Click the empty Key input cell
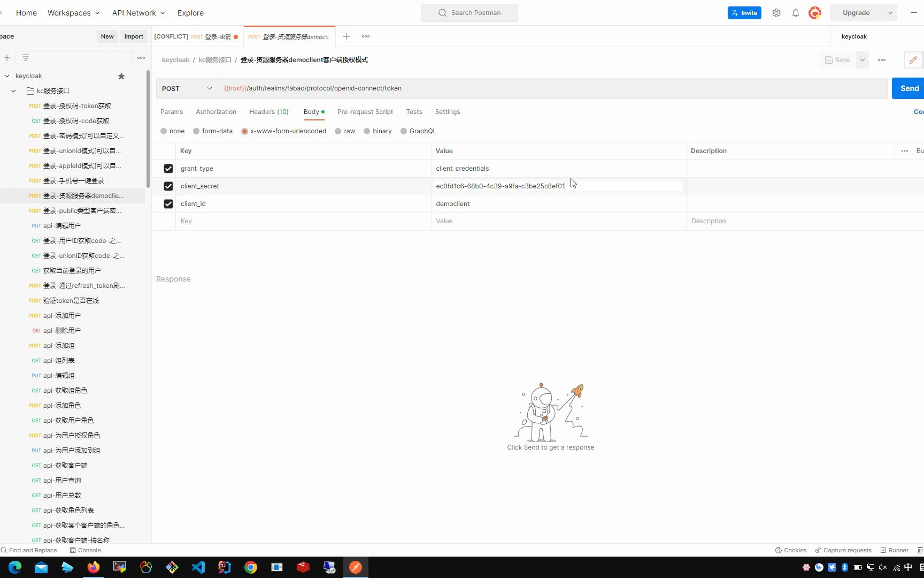The width and height of the screenshot is (924, 578). (x=303, y=221)
